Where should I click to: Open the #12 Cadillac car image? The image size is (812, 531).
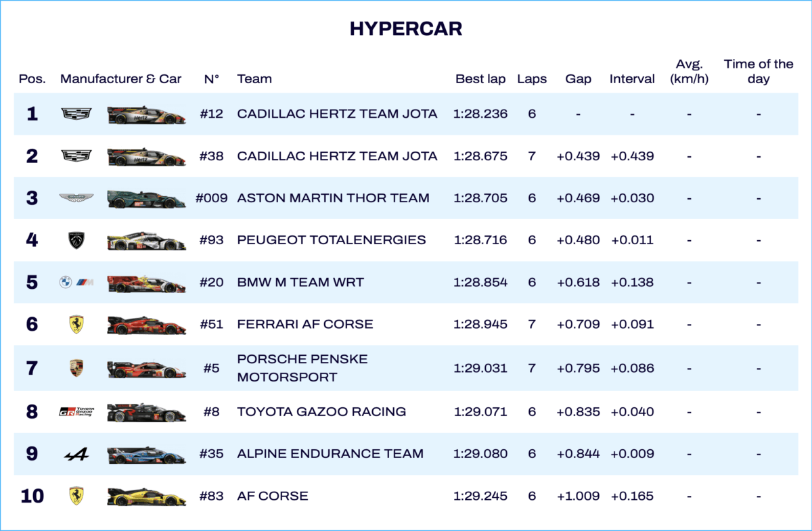coord(146,115)
